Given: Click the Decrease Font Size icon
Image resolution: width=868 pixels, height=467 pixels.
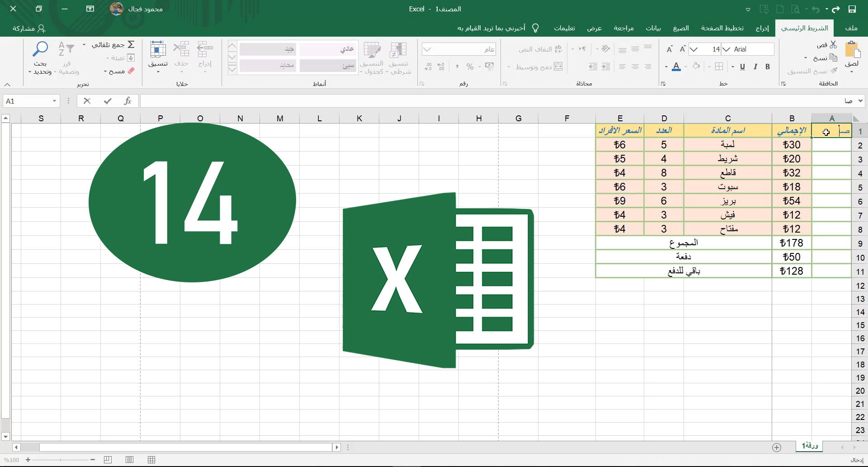Looking at the screenshot, I should (x=670, y=49).
